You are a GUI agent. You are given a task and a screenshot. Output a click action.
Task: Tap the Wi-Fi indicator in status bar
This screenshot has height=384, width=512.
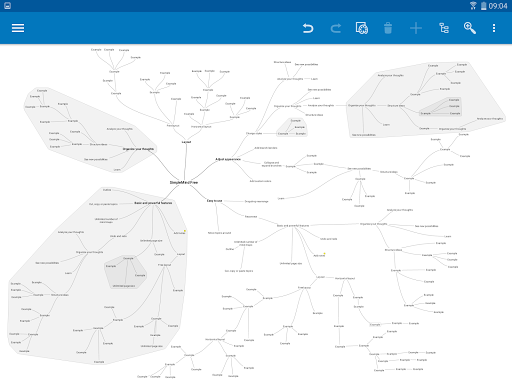click(473, 6)
